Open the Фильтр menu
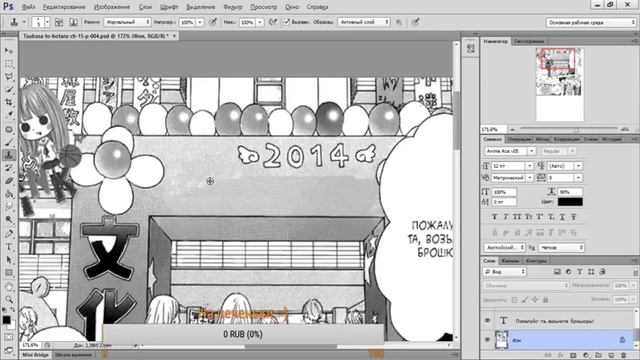The image size is (640, 360). coord(233,7)
